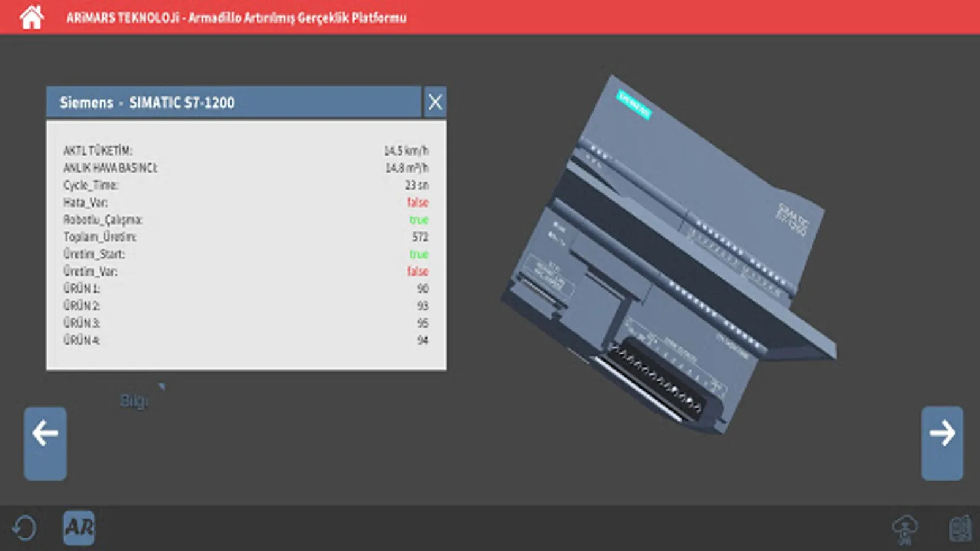
Task: Click the true value of Robotlu_Çalışma
Action: (419, 219)
